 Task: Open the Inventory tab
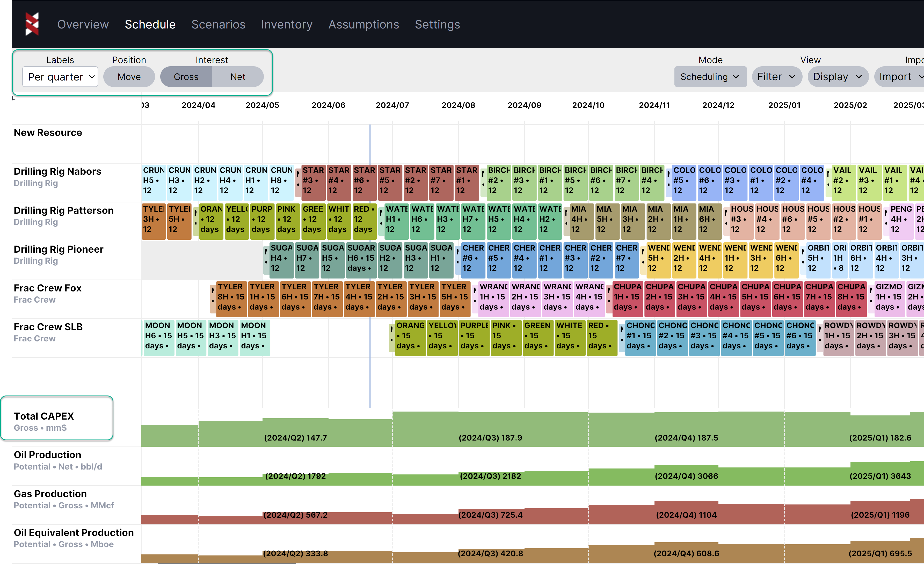287,24
